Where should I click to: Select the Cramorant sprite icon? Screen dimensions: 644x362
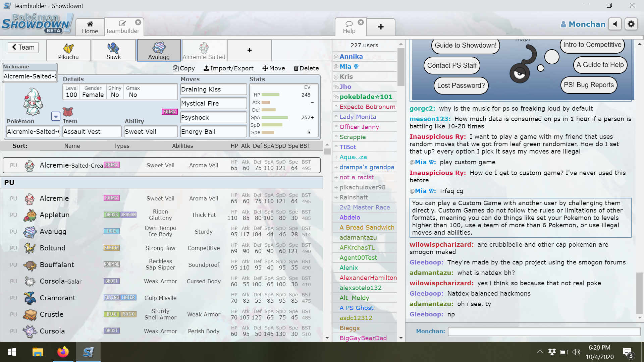(x=30, y=298)
